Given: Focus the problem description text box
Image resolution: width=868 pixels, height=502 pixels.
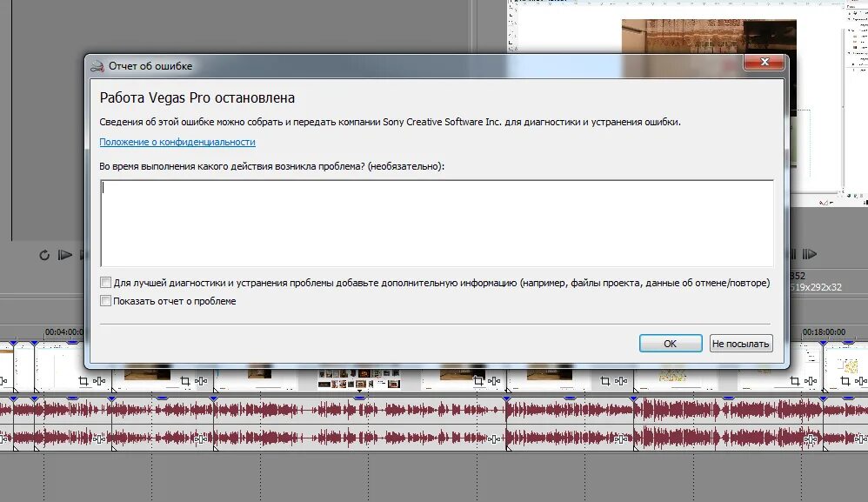Looking at the screenshot, I should tap(437, 223).
